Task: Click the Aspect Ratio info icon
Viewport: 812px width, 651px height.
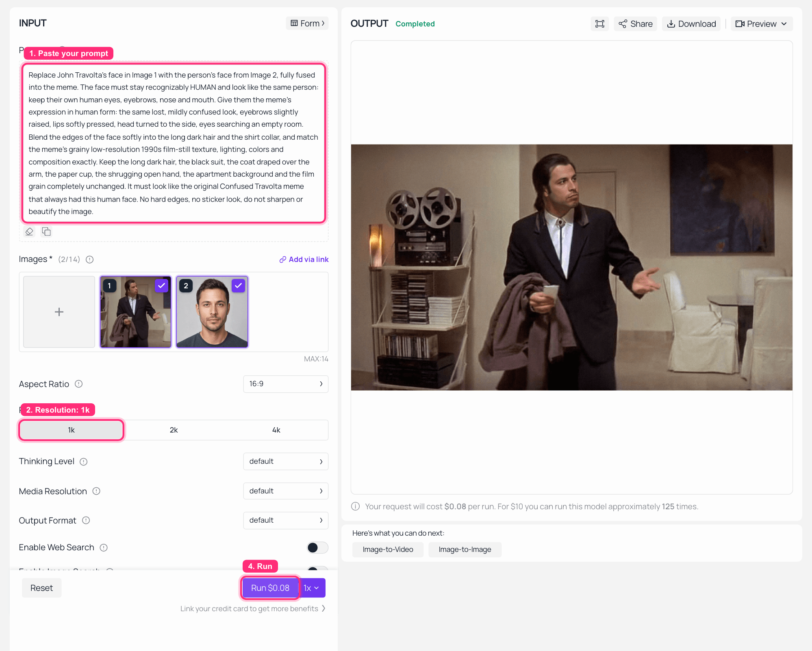Action: (79, 384)
